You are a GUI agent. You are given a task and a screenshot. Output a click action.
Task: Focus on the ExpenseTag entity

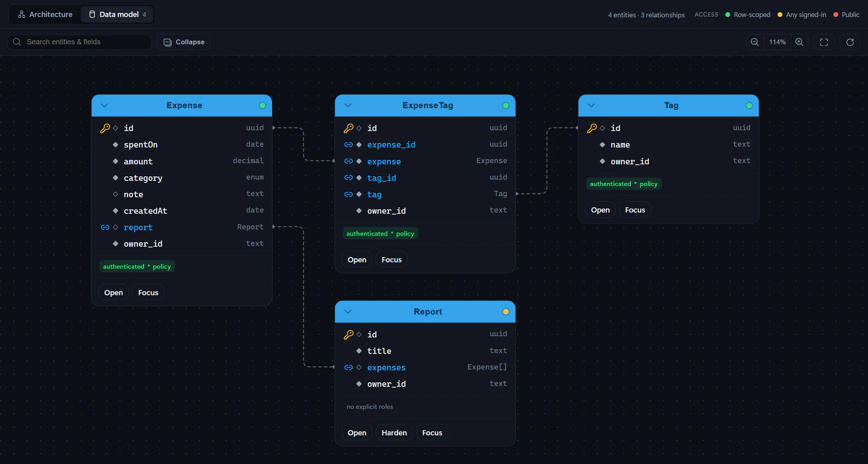point(392,260)
